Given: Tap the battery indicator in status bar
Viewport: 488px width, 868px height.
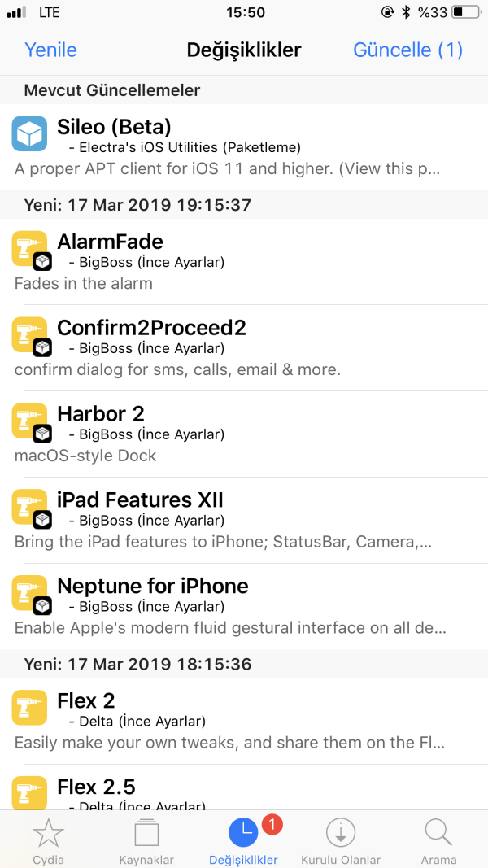Looking at the screenshot, I should pos(465,13).
